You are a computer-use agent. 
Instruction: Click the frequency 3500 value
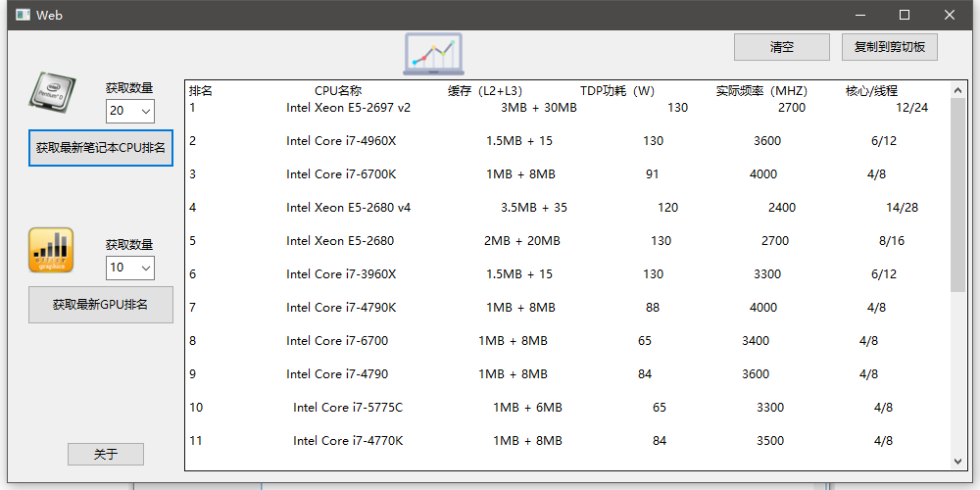tap(770, 441)
